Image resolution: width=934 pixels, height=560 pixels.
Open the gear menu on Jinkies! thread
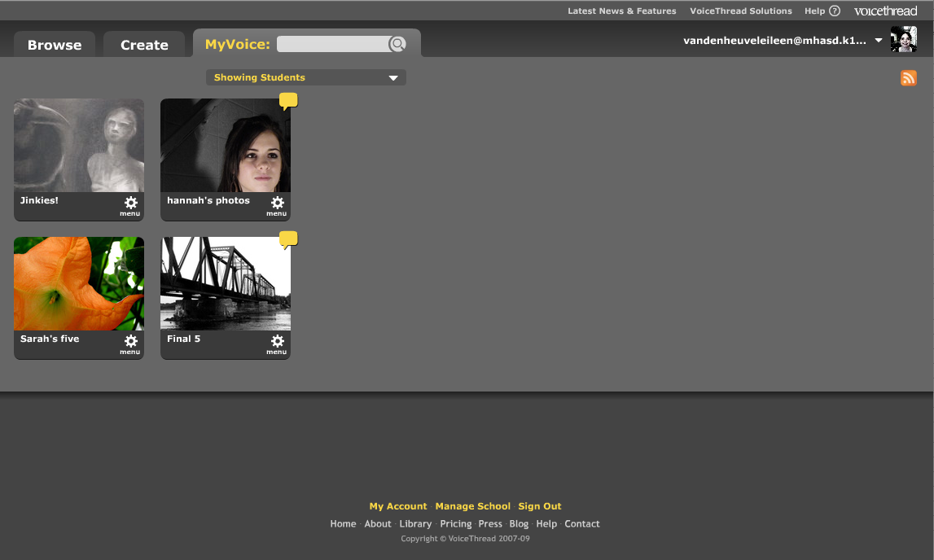130,203
